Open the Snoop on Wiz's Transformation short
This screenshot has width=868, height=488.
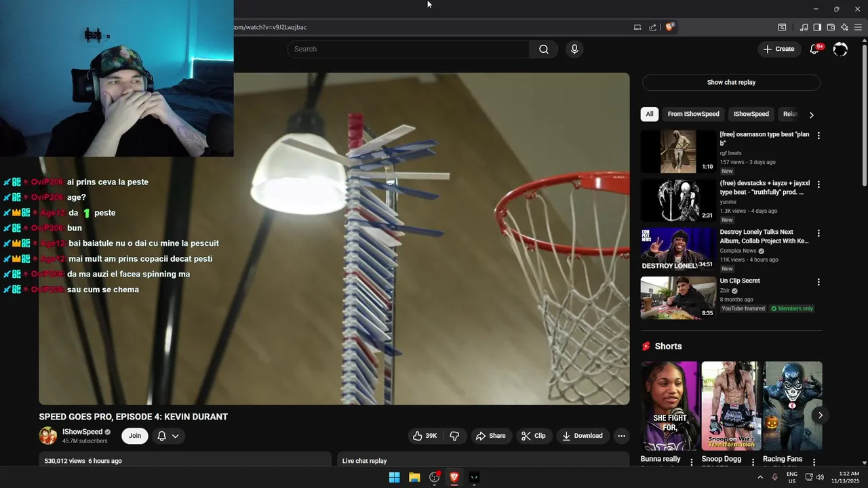click(x=731, y=406)
